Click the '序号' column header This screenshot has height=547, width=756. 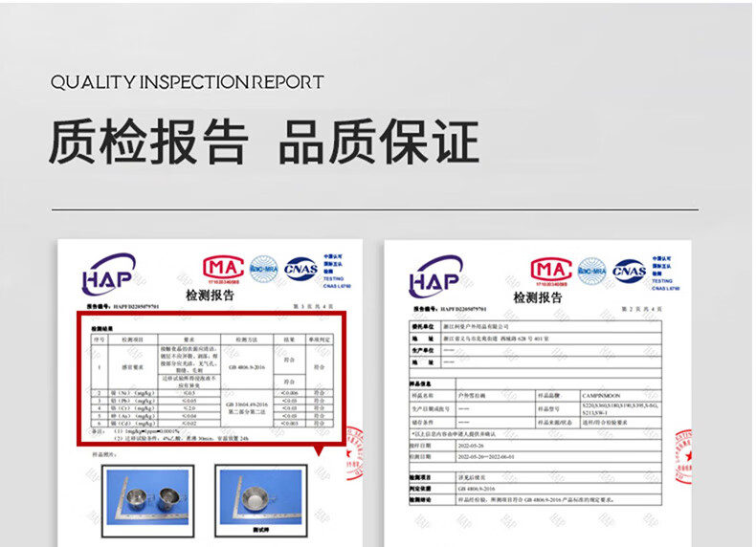pyautogui.click(x=100, y=339)
